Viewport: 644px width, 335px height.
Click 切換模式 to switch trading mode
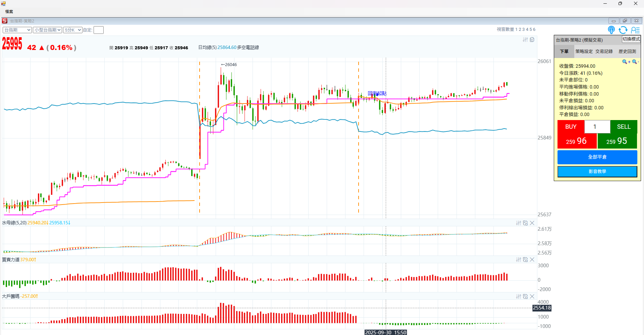(x=631, y=39)
